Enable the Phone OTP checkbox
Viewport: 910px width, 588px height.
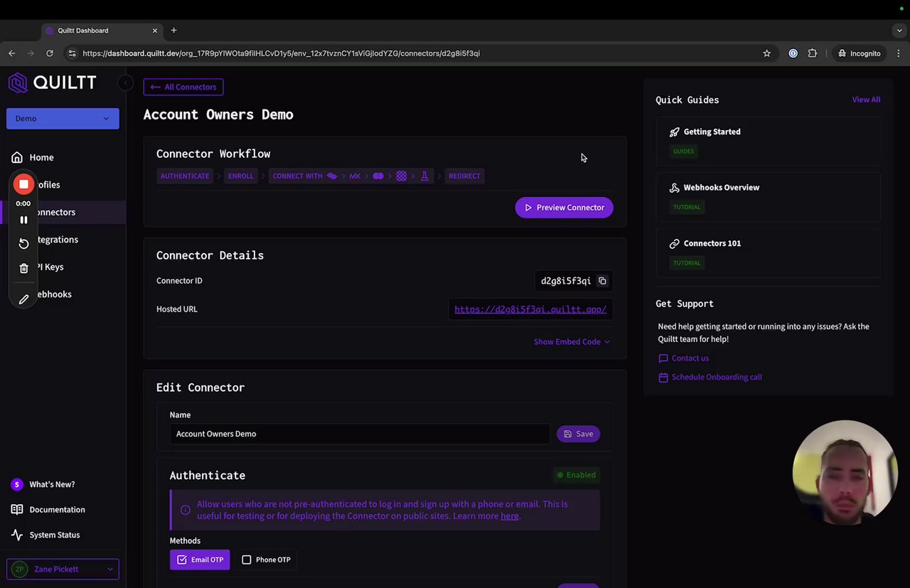[247, 560]
